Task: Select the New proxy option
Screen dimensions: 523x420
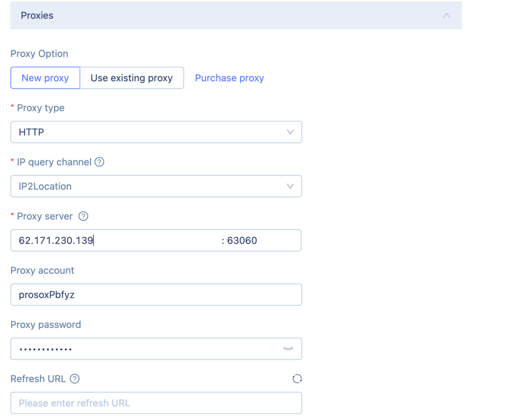Action: [x=45, y=78]
